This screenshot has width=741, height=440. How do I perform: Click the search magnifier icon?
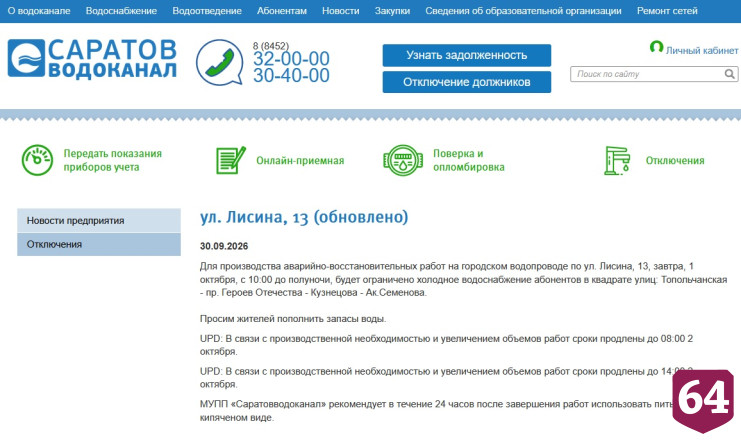[x=730, y=74]
